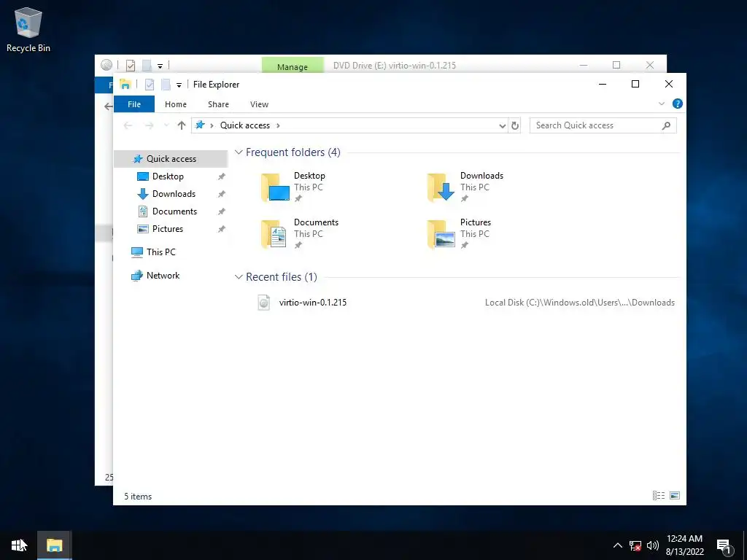
Task: Open the Share ribbon tab
Action: tap(218, 104)
